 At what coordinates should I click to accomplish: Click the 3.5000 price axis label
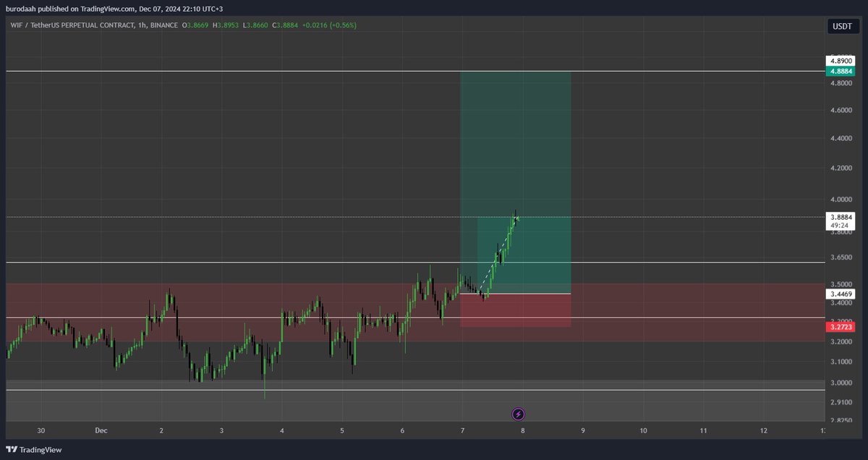pos(841,284)
